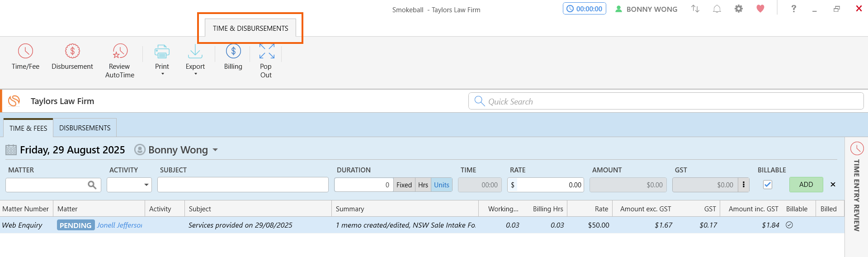The width and height of the screenshot is (868, 257).
Task: Open help question mark
Action: (x=793, y=9)
